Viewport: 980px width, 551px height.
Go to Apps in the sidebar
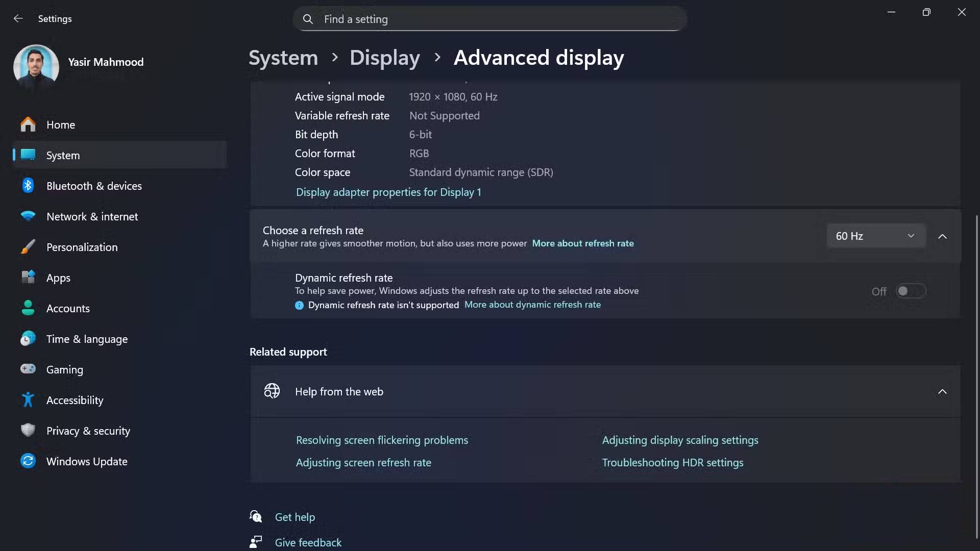58,278
